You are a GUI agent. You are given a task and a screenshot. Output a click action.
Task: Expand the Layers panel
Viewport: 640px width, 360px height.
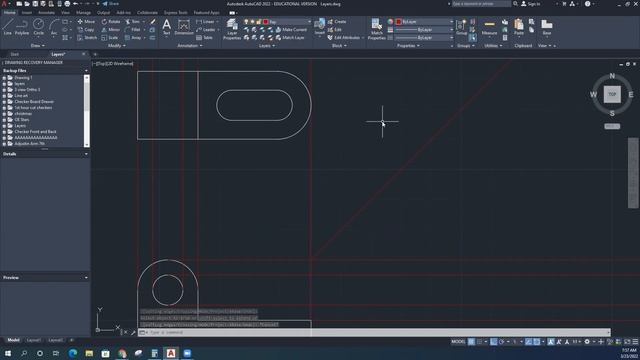267,46
